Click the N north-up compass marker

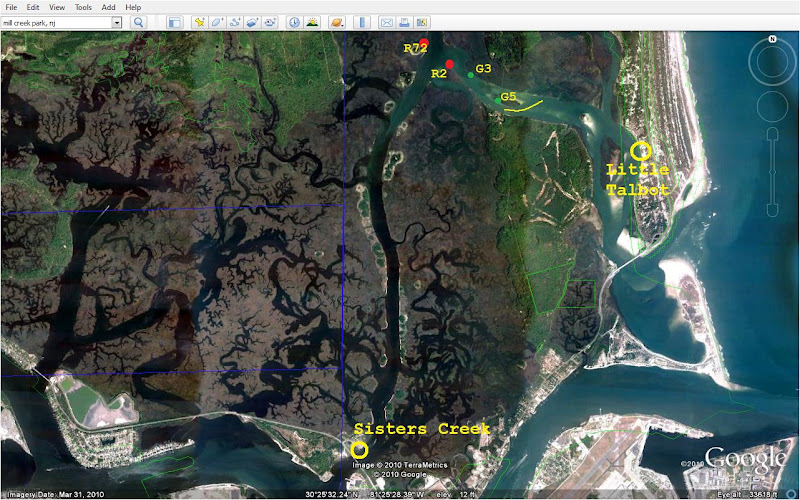click(772, 39)
